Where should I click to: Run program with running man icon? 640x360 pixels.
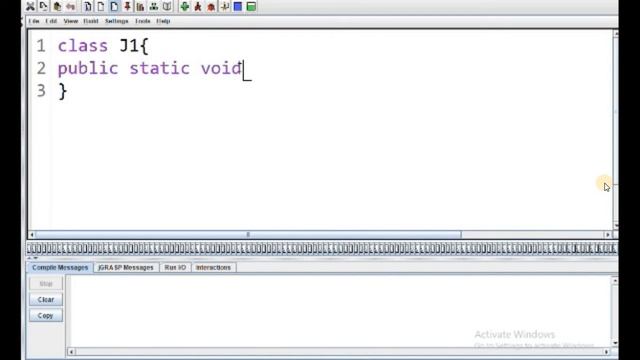click(x=198, y=6)
